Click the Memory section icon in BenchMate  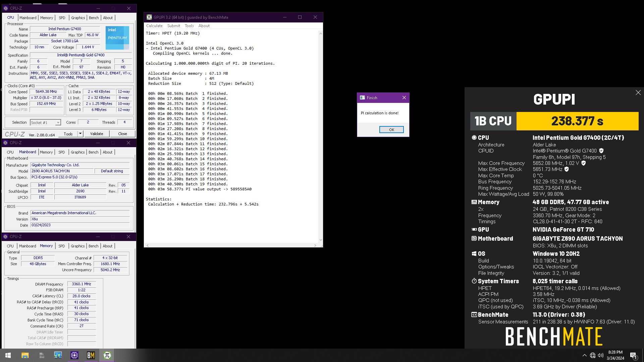[474, 202]
